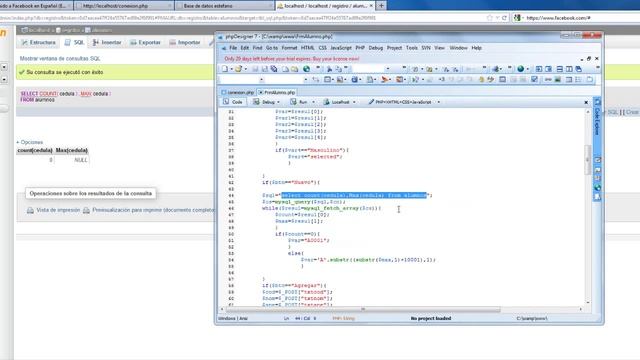
Task: Click the No project loaded status text
Action: pos(431,318)
